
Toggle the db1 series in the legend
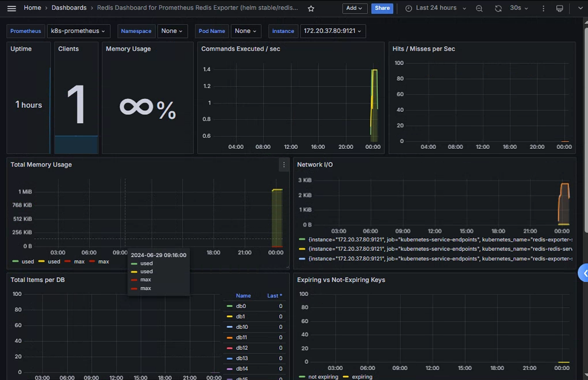(x=240, y=317)
